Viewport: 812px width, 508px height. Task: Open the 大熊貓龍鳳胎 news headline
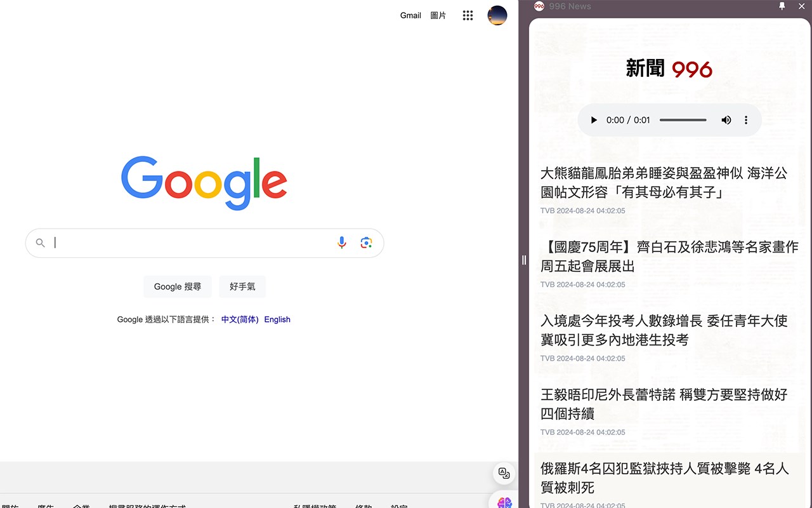click(x=664, y=182)
